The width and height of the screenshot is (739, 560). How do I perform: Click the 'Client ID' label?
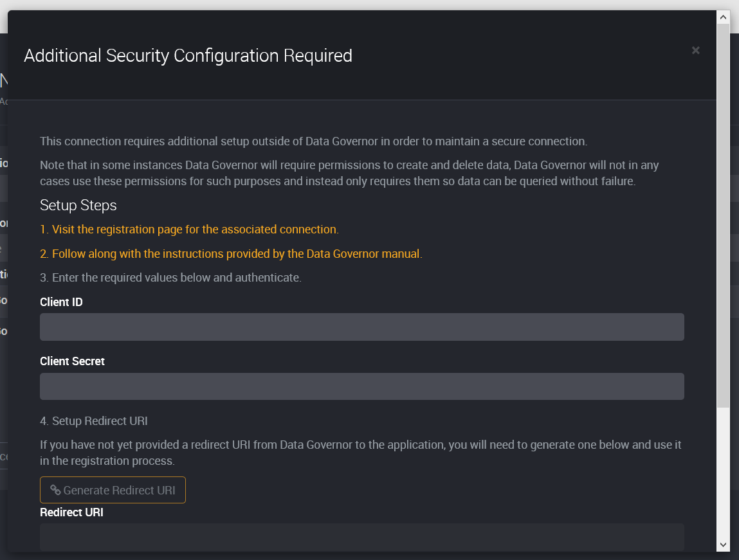click(x=61, y=302)
